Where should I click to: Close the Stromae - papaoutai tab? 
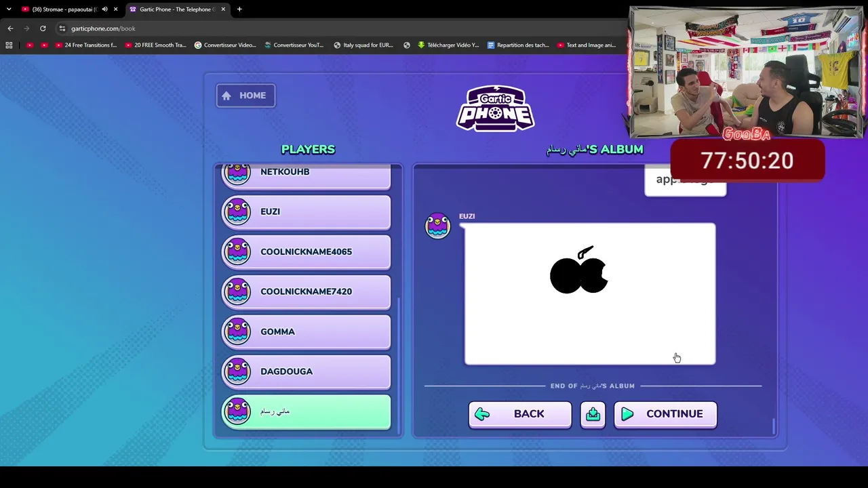(116, 9)
